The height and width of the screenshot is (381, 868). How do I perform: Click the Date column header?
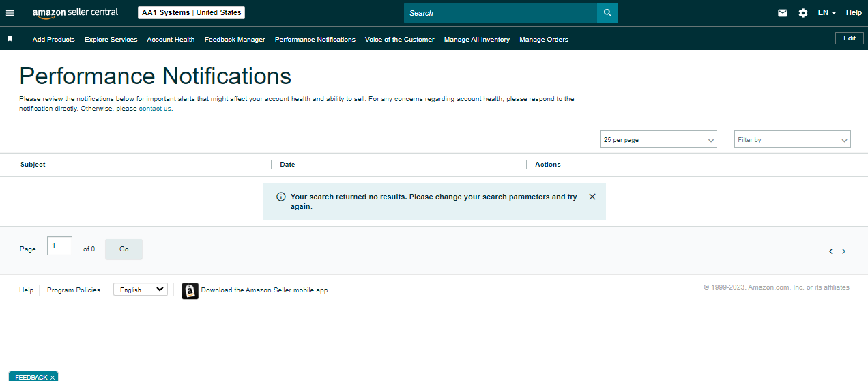pos(287,165)
